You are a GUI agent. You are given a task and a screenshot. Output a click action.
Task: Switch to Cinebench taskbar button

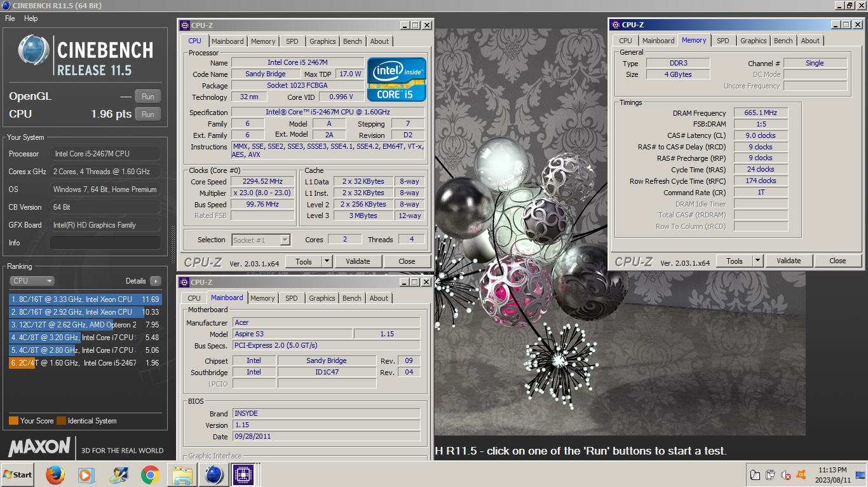(214, 475)
